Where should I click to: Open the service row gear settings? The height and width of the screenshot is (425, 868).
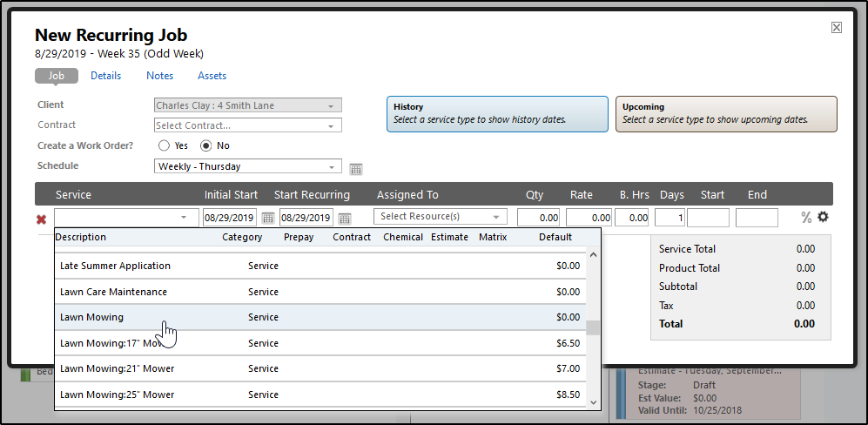pyautogui.click(x=823, y=217)
